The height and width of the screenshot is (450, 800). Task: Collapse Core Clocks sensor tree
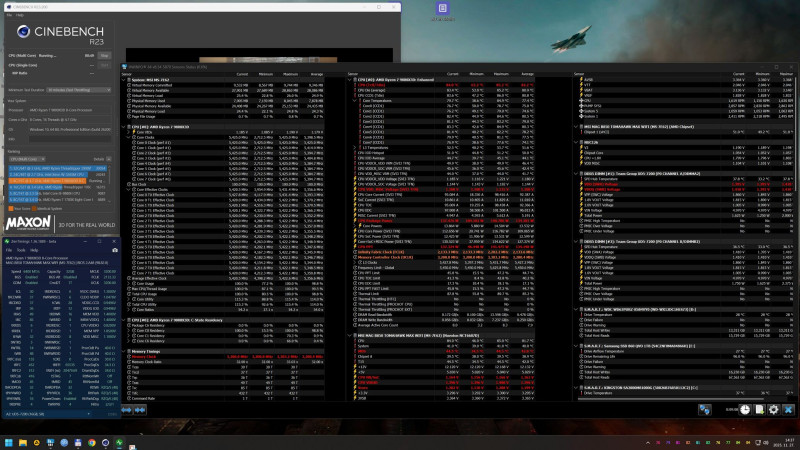tap(129, 137)
